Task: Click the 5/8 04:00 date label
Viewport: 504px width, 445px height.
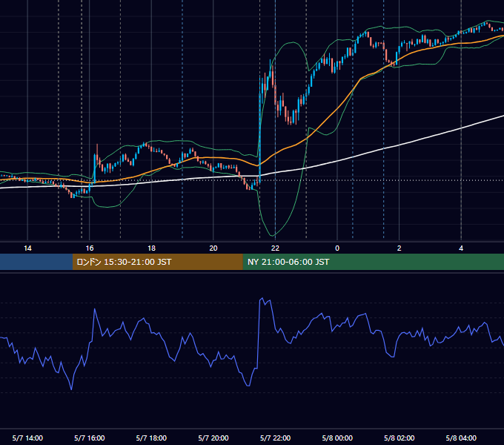Action: click(461, 438)
